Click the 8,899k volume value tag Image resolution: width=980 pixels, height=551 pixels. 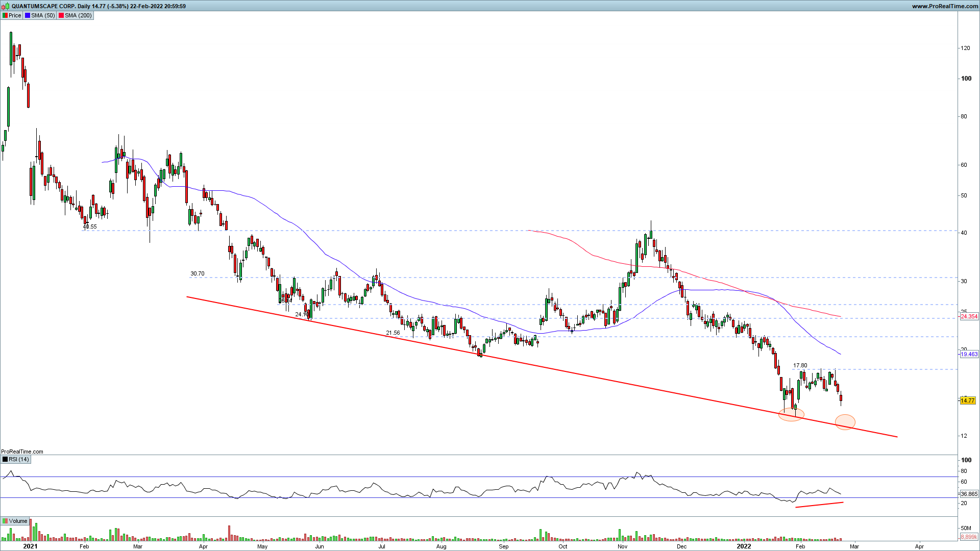click(x=969, y=537)
